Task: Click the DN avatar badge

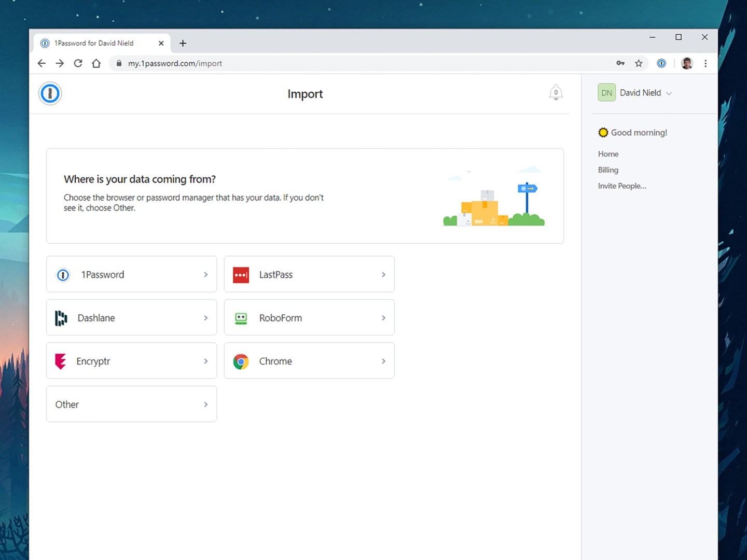Action: pos(606,92)
